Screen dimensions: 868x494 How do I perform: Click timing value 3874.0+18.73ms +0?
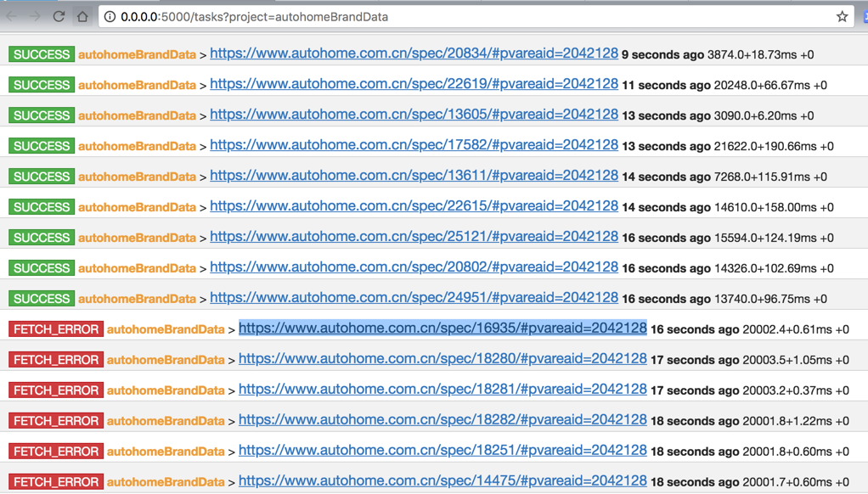[x=761, y=54]
